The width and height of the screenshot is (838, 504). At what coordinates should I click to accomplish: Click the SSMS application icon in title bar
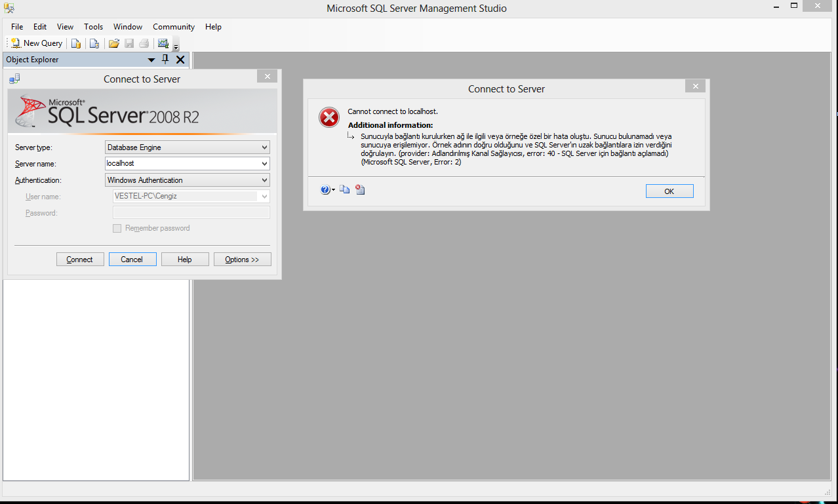tap(9, 9)
